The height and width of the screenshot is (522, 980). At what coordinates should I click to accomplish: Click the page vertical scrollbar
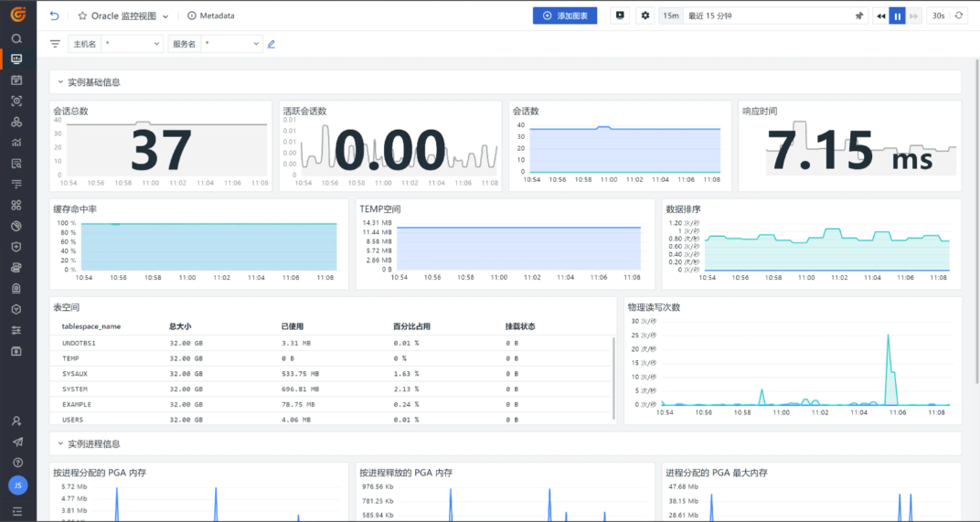pos(977,222)
